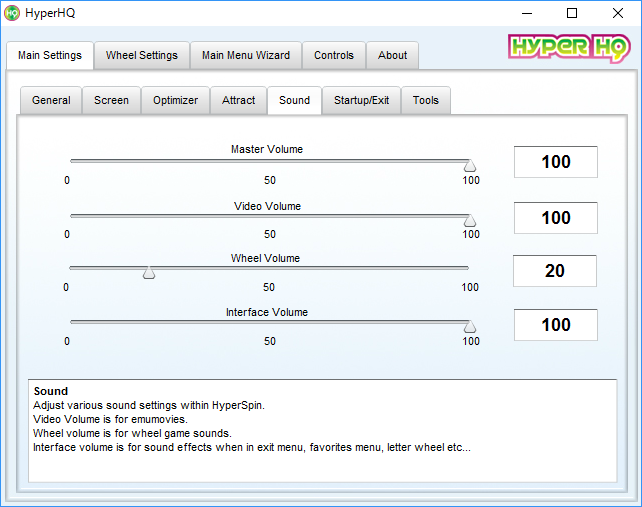
Task: Click the Video Volume label
Action: [x=267, y=206]
